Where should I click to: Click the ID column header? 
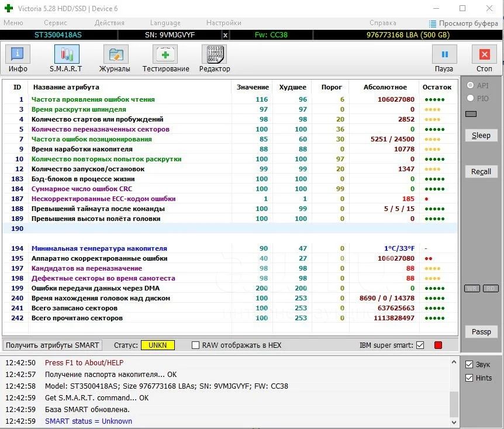[17, 87]
